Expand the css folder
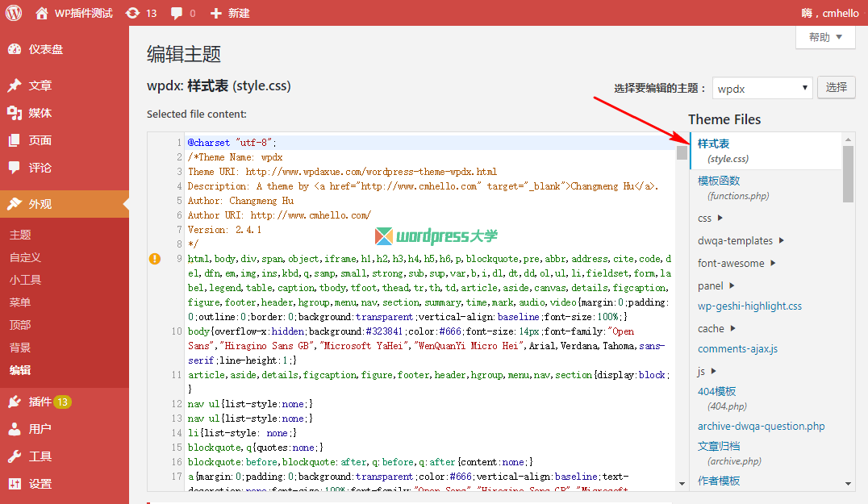Screen dimensions: 868x504 tap(720, 218)
